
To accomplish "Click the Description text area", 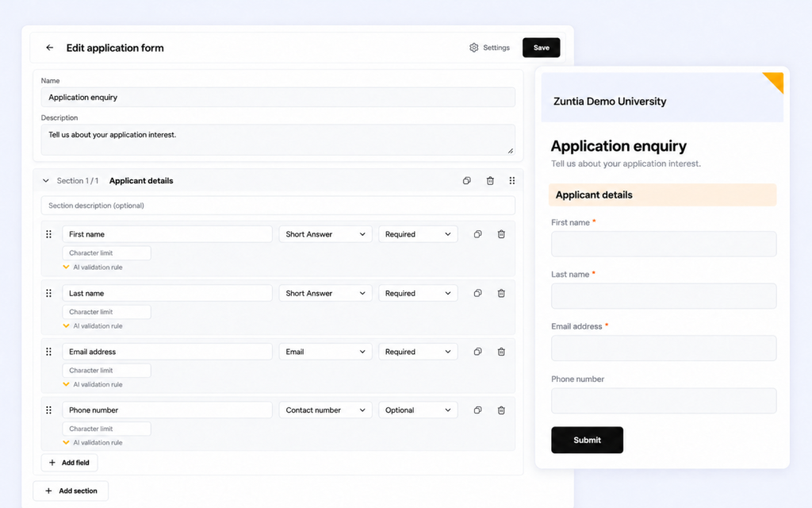I will click(278, 140).
